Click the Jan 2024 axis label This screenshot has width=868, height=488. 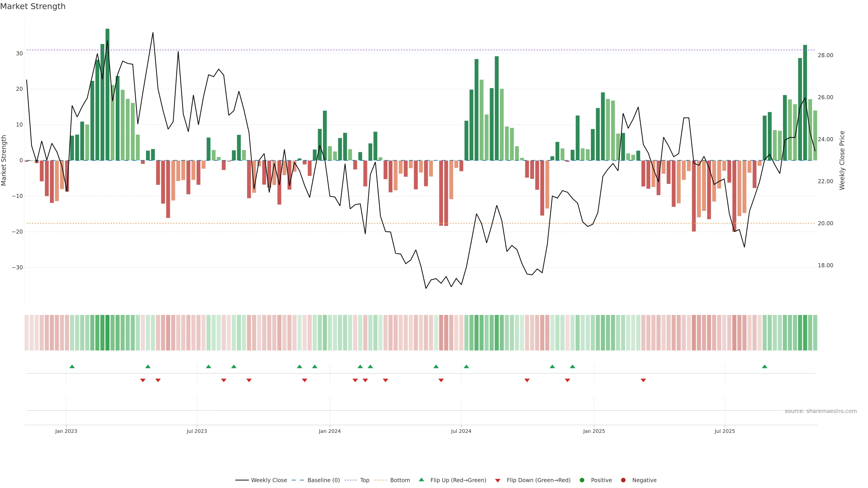pos(330,431)
